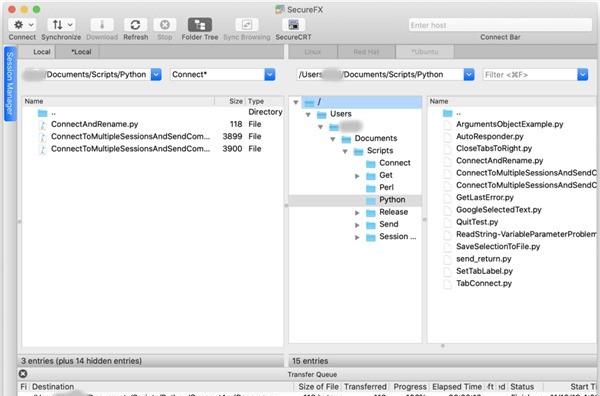Collapse the Scripts tree node

[345, 151]
